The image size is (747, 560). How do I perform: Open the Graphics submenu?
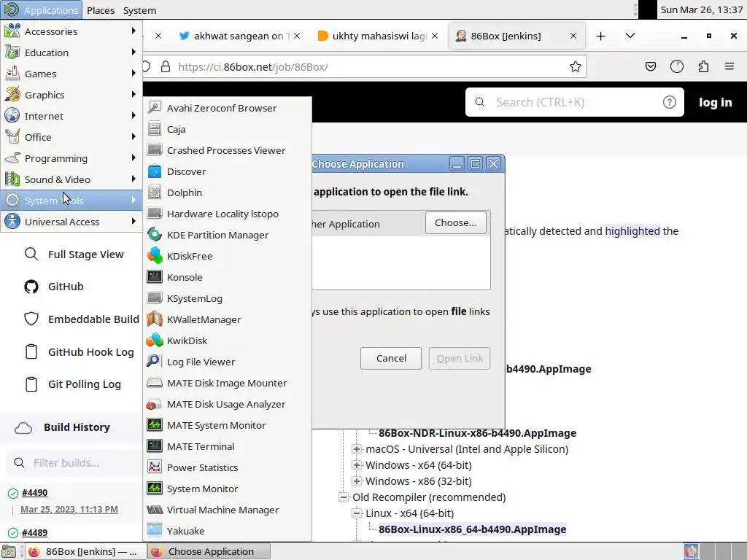tap(71, 95)
